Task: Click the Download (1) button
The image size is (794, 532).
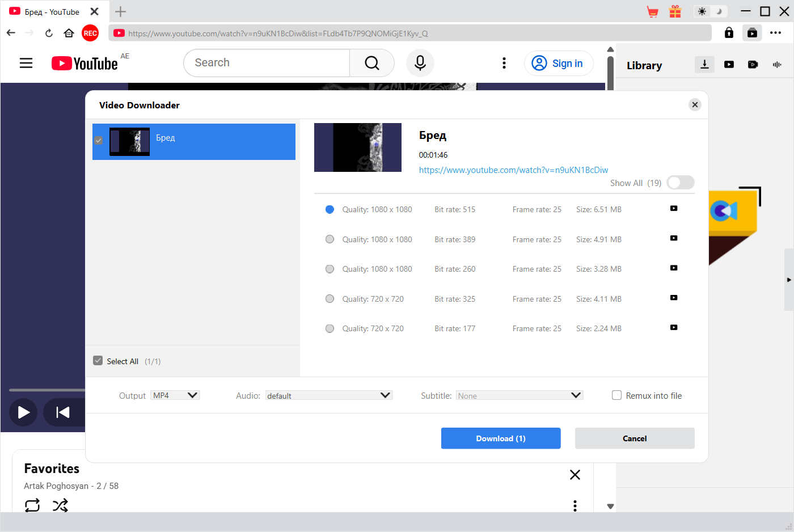Action: (501, 438)
